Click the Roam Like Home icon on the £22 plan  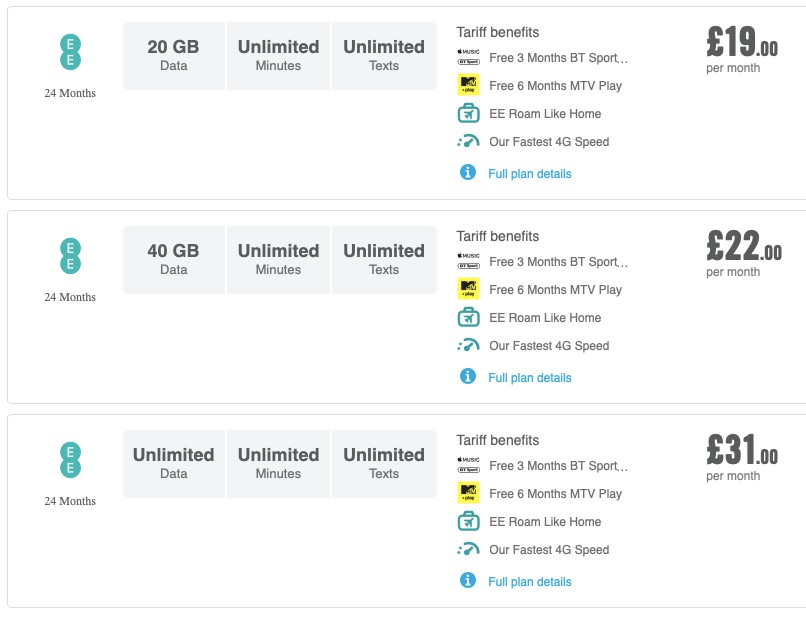point(467,317)
